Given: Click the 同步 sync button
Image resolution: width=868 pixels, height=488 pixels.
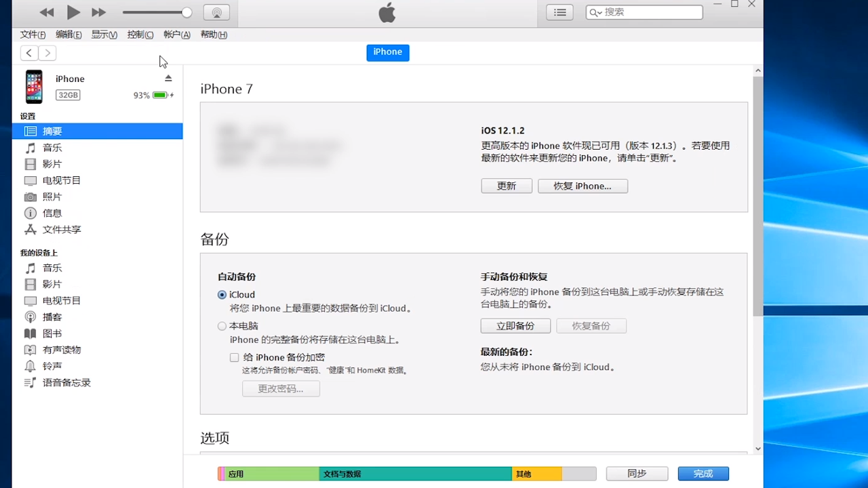Looking at the screenshot, I should coord(637,474).
